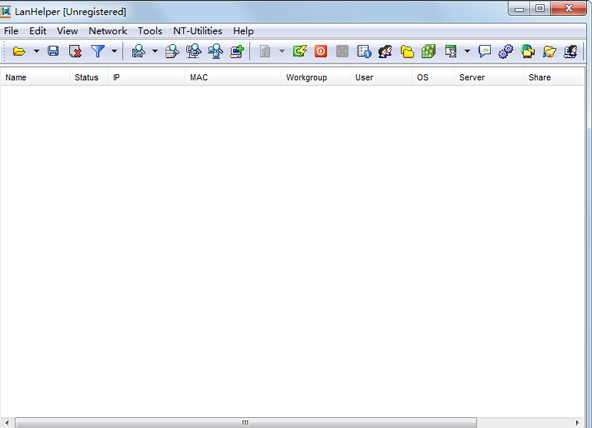Image resolution: width=592 pixels, height=428 pixels.
Task: Sort by the Status column header
Action: 89,77
